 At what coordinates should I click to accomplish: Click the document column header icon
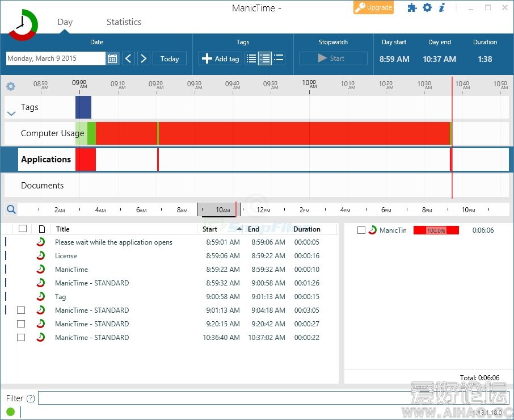41,229
